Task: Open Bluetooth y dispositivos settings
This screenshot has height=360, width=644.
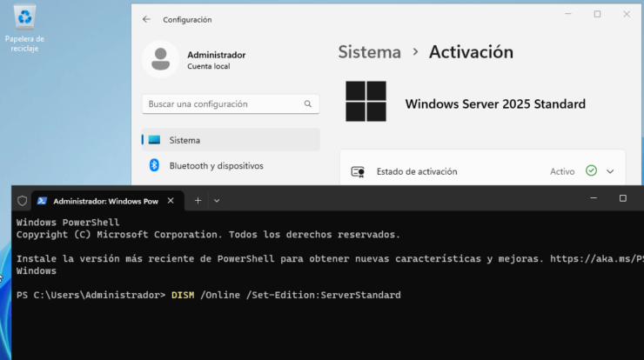Action: (x=231, y=166)
